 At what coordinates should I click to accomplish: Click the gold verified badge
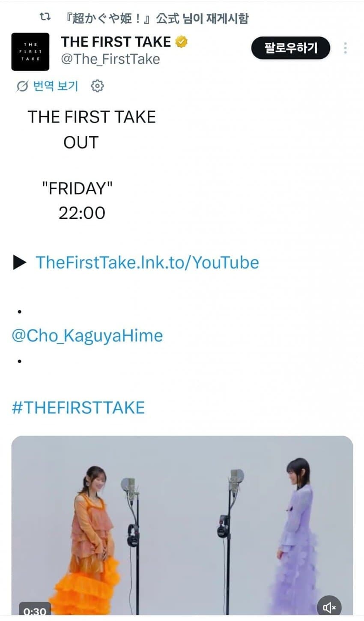[x=182, y=42]
